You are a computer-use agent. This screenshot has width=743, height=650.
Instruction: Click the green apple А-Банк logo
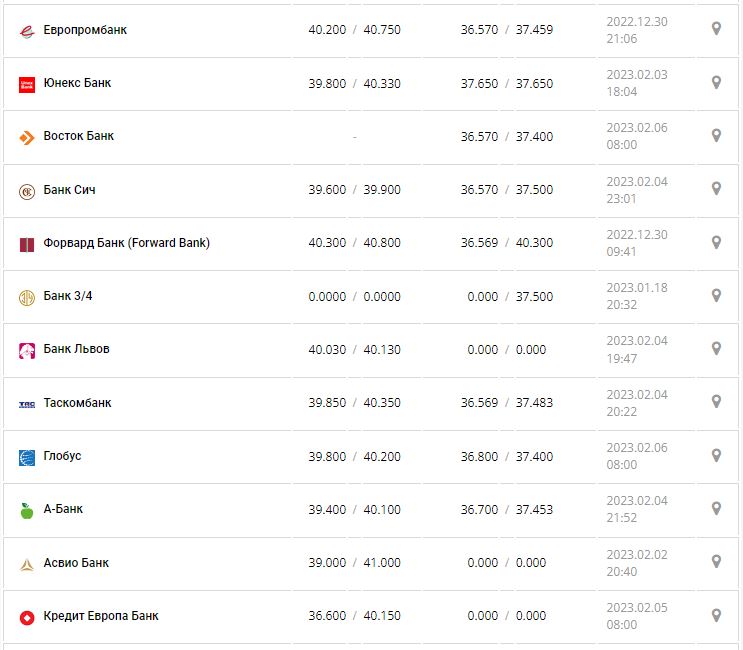(27, 510)
